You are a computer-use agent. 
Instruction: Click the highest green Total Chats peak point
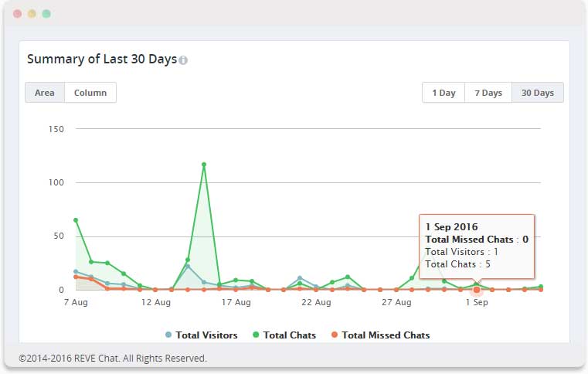click(204, 165)
